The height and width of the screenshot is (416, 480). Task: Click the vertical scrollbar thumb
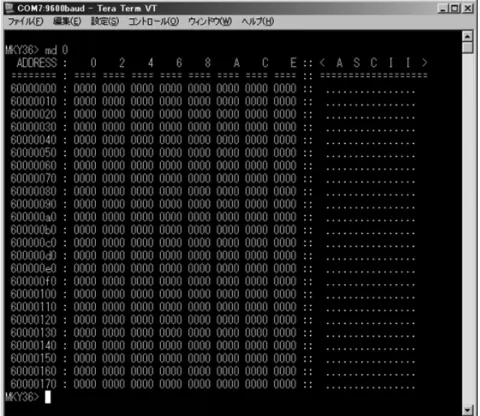coord(468,47)
